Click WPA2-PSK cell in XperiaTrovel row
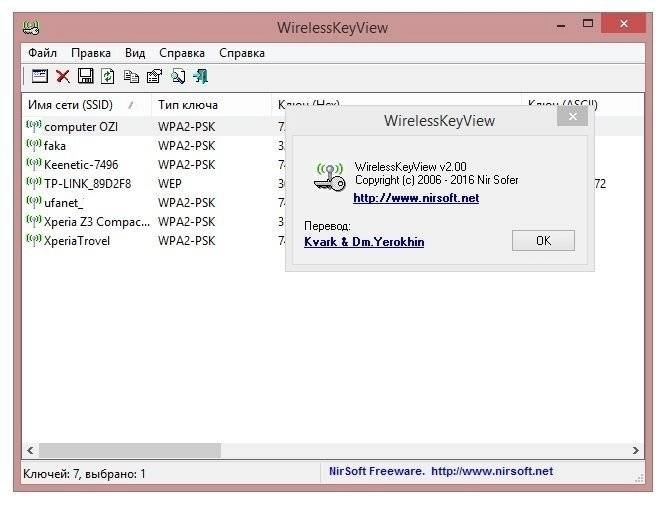The height and width of the screenshot is (511, 670). 186,241
